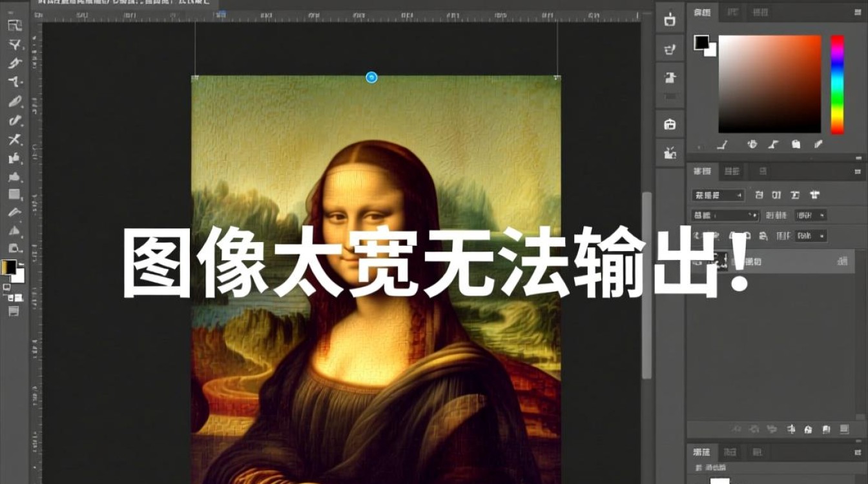Select the eighth tool in the left toolbox
Screen dimensions: 868x484
click(x=14, y=157)
